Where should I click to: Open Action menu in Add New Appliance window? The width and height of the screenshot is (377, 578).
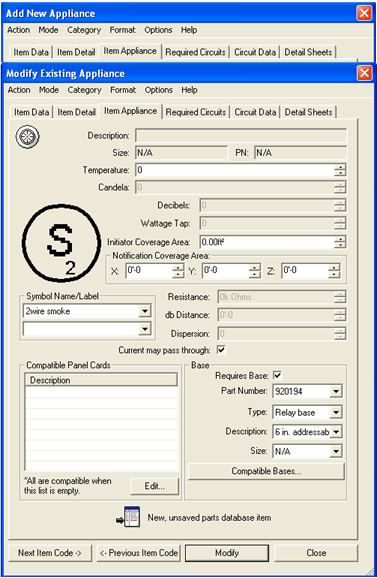18,30
